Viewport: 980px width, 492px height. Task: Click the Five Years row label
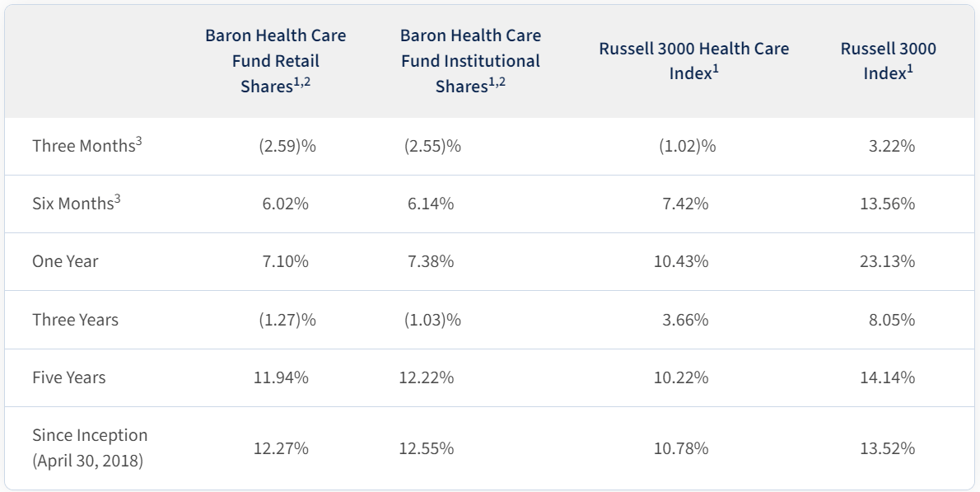69,377
